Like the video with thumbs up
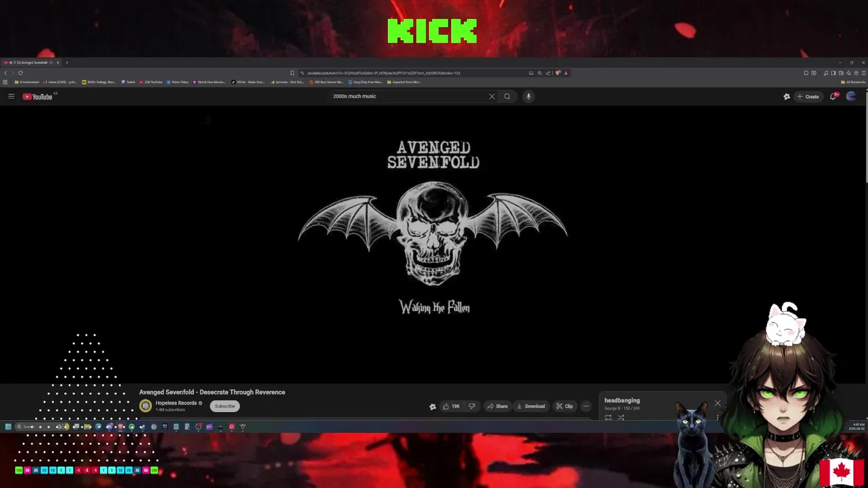Image resolution: width=868 pixels, height=488 pixels. (x=451, y=406)
